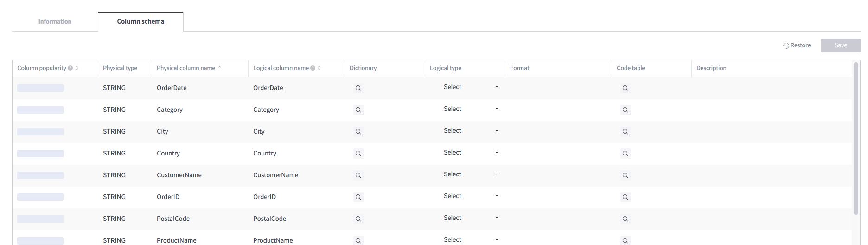Select physical column name OrderID
The image size is (868, 245).
(168, 197)
